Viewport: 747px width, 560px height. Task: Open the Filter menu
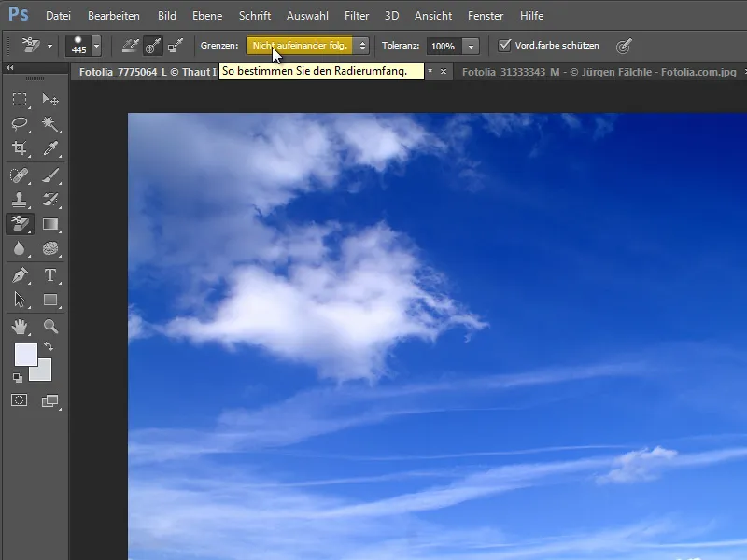pos(357,16)
